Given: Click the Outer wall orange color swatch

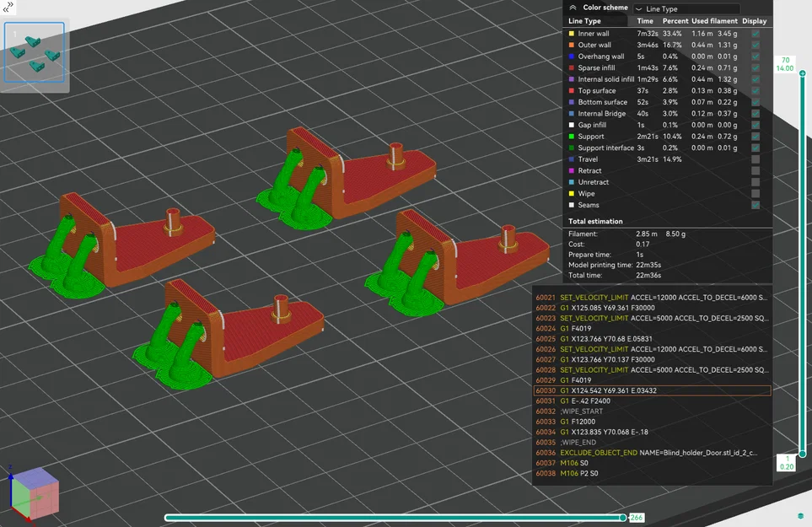Looking at the screenshot, I should coord(572,45).
